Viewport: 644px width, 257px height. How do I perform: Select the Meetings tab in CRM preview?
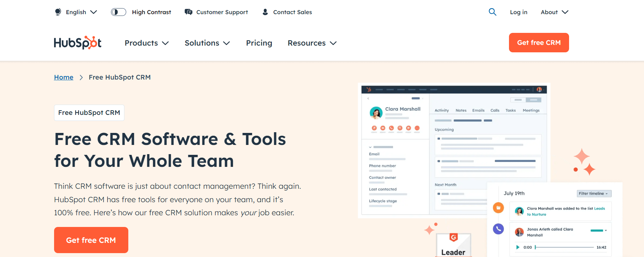531,110
